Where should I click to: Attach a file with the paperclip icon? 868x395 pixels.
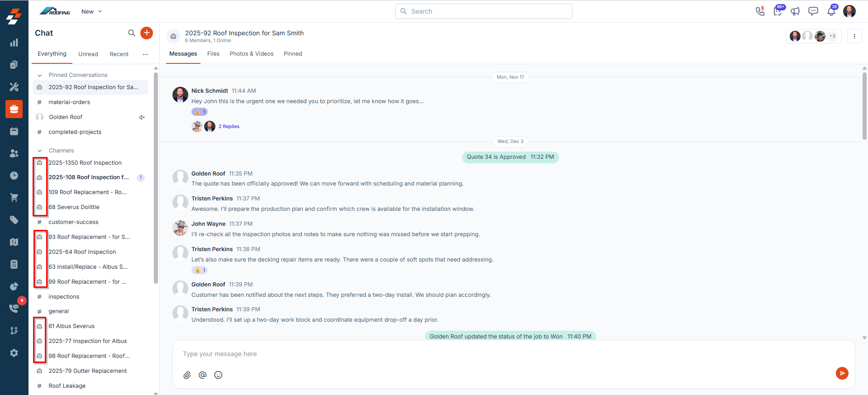point(187,375)
